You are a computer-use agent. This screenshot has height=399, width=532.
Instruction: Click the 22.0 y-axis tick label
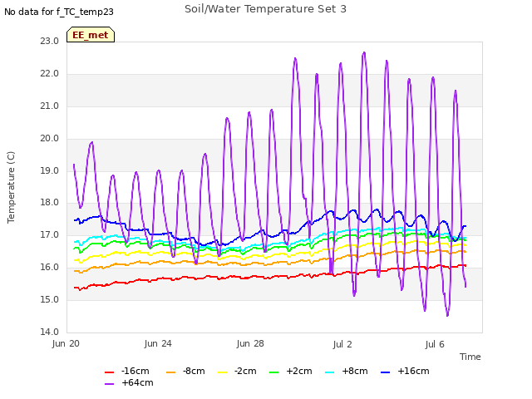tap(49, 74)
